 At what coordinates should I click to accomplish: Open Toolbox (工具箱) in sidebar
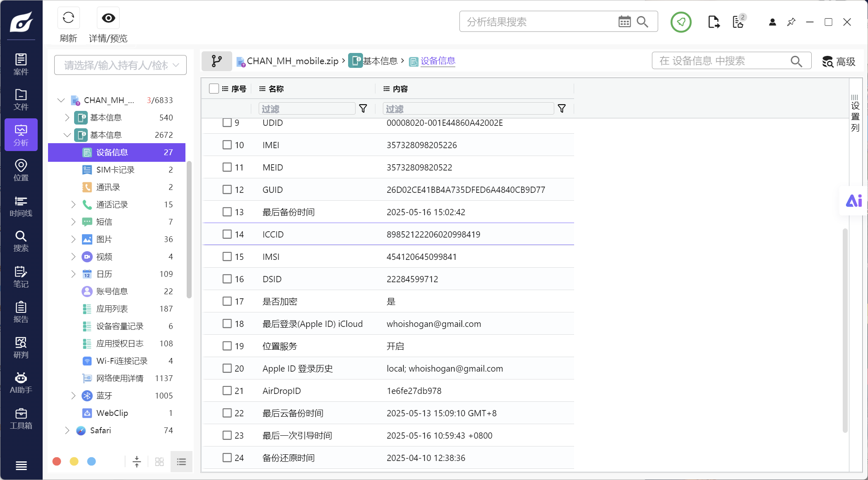(21, 418)
